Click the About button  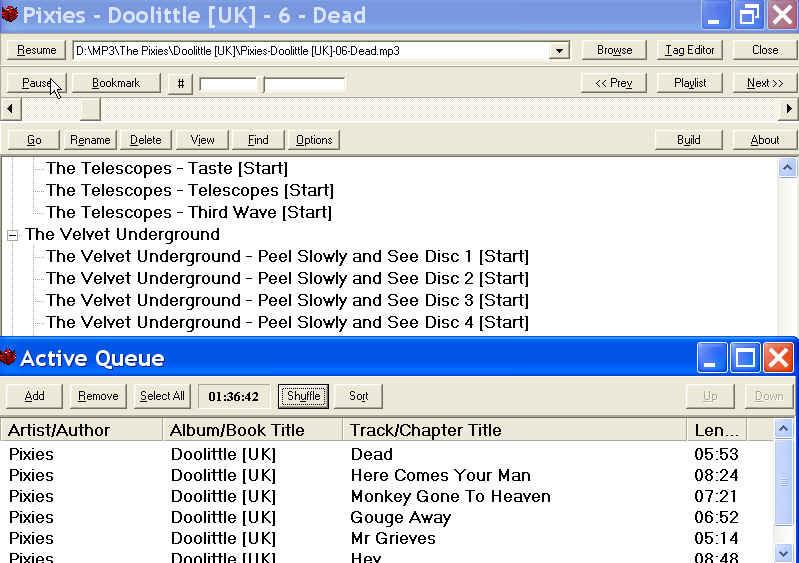coord(765,140)
